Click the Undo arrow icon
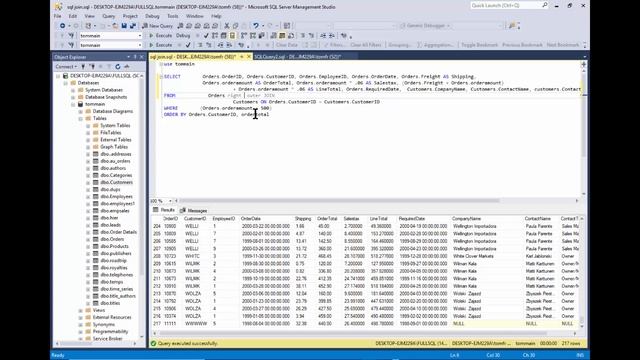 256,26
